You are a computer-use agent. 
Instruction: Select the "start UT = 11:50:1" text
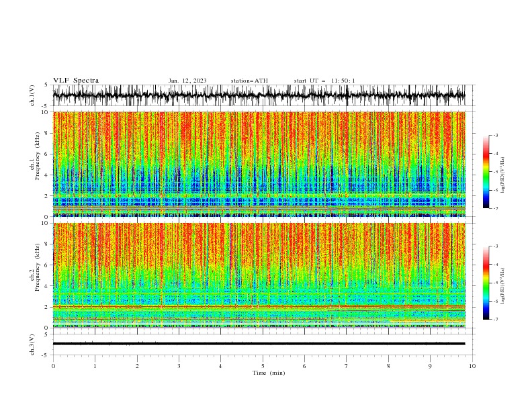(324, 81)
